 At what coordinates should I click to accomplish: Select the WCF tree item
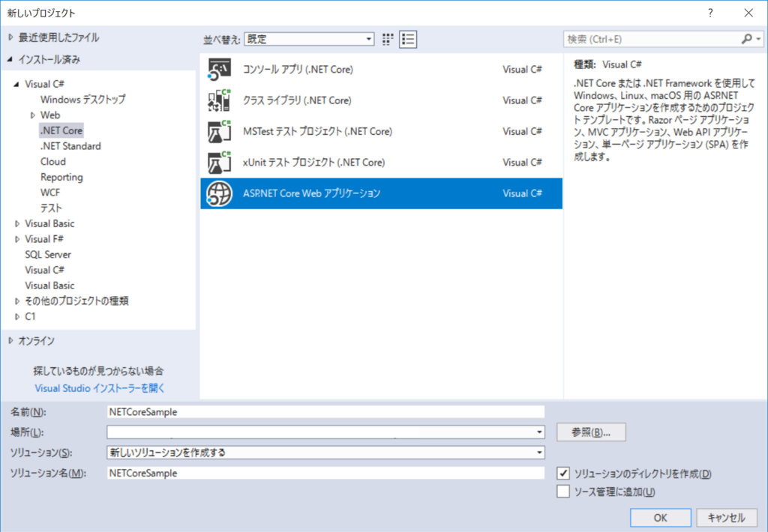click(x=50, y=193)
